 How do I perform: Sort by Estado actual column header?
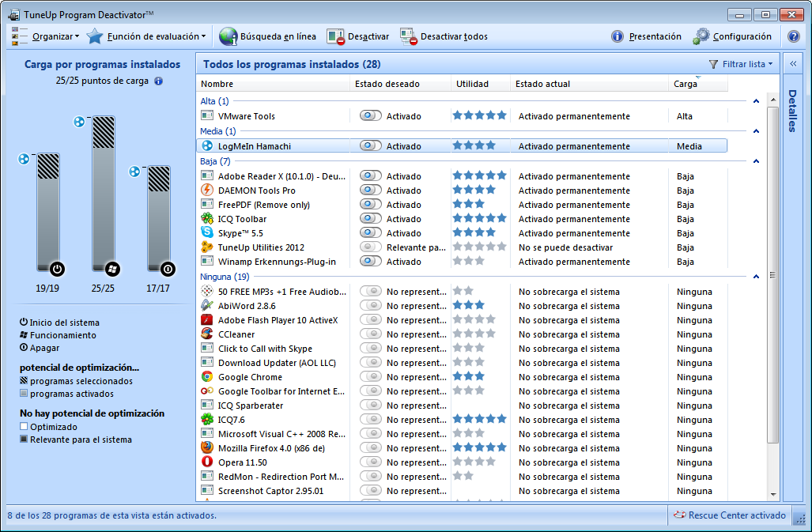point(589,84)
